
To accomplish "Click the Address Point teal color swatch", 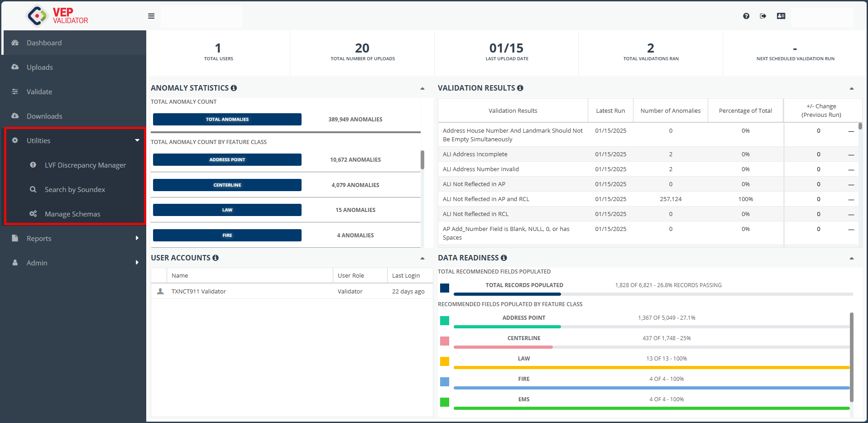I will [445, 321].
